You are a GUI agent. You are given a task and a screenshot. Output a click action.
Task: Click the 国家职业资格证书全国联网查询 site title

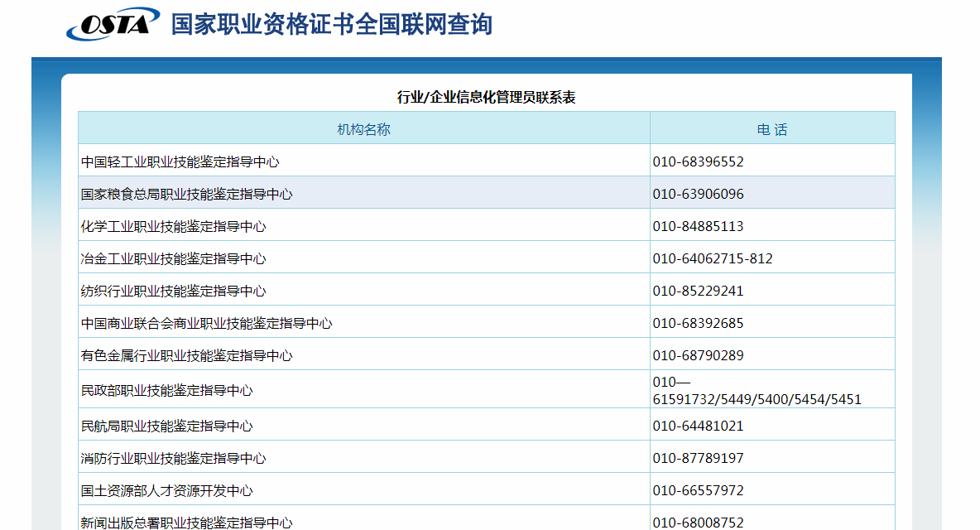click(x=331, y=24)
